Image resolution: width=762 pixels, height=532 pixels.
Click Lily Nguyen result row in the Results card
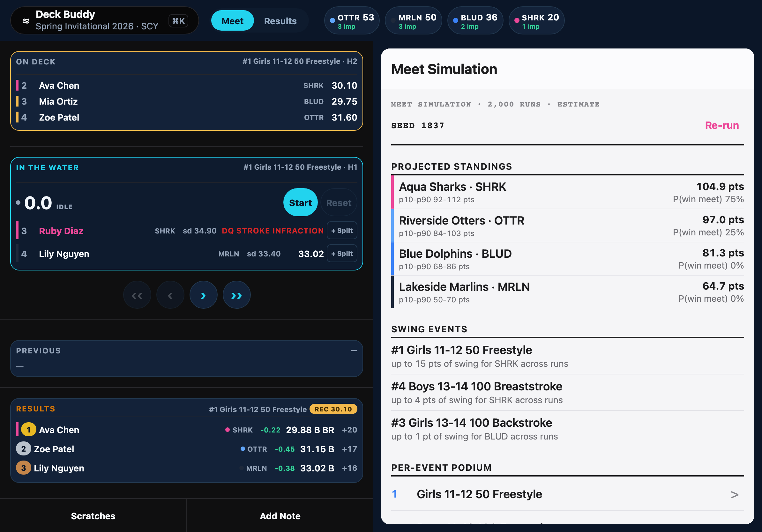point(187,468)
